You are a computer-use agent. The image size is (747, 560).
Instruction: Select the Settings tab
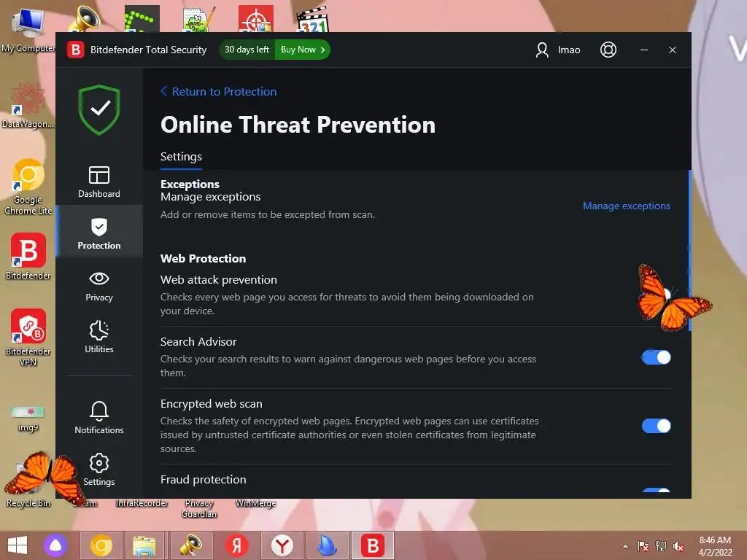[181, 157]
